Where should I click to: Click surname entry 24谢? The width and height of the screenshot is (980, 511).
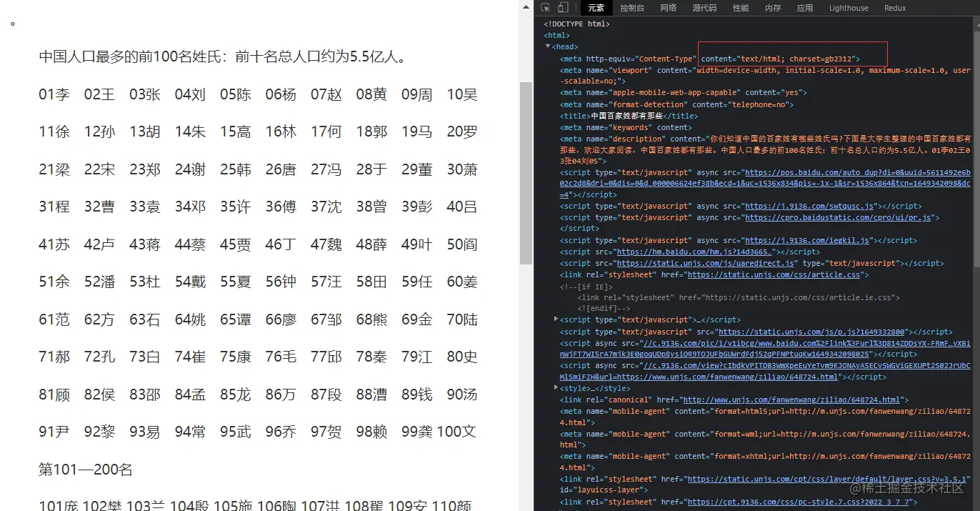(190, 169)
